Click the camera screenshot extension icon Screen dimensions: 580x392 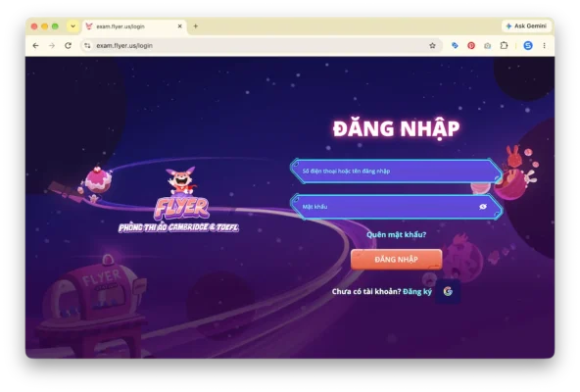(488, 45)
